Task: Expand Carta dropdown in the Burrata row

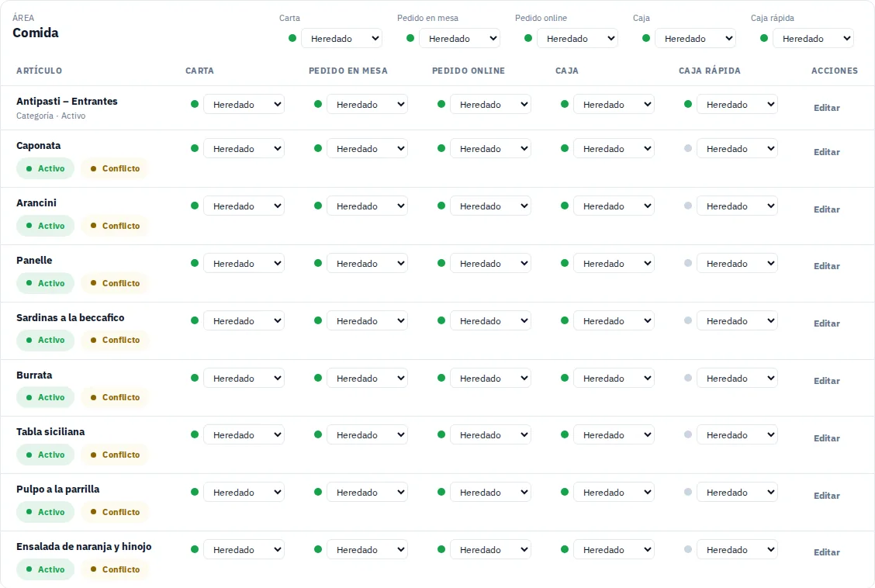Action: click(244, 379)
